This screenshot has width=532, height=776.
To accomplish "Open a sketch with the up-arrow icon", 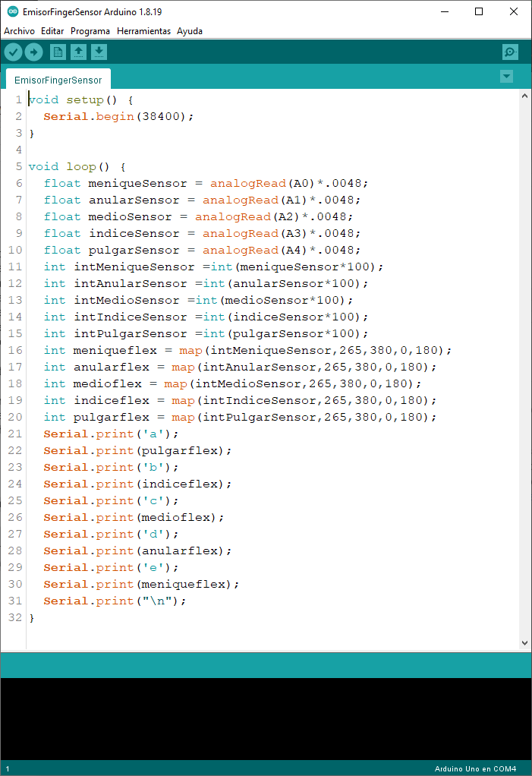I will click(x=78, y=52).
